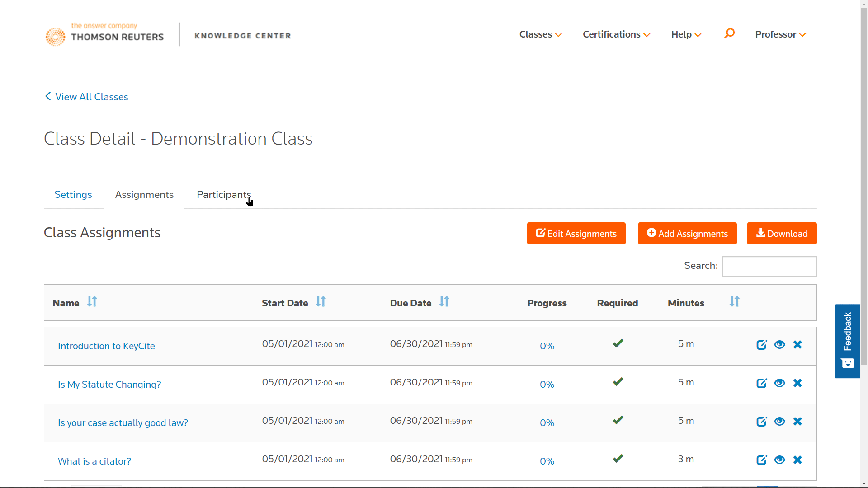Expand the Classes dropdown menu

[x=540, y=34]
